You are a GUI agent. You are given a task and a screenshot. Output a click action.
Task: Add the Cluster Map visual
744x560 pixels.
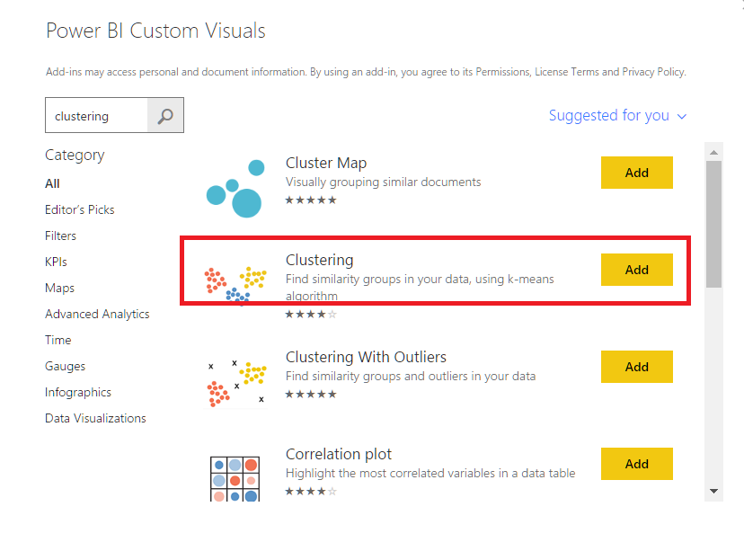click(636, 173)
